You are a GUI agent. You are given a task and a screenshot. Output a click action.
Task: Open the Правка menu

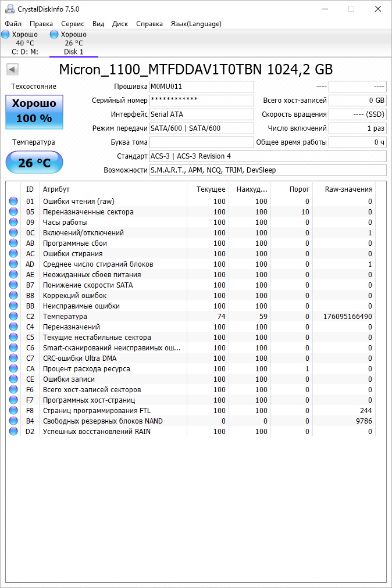pyautogui.click(x=41, y=24)
